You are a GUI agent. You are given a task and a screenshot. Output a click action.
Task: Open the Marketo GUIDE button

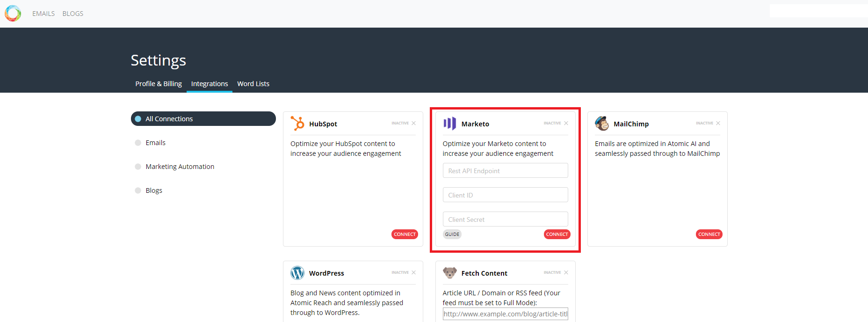click(x=452, y=234)
